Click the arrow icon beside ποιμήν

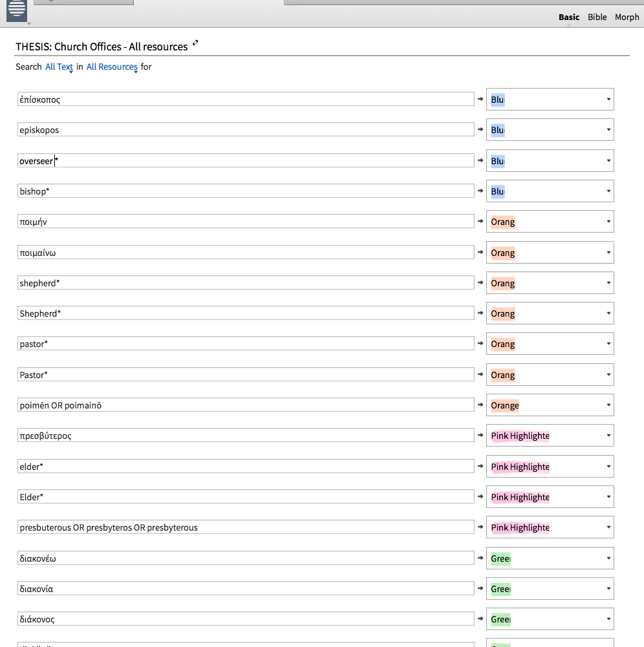click(480, 221)
